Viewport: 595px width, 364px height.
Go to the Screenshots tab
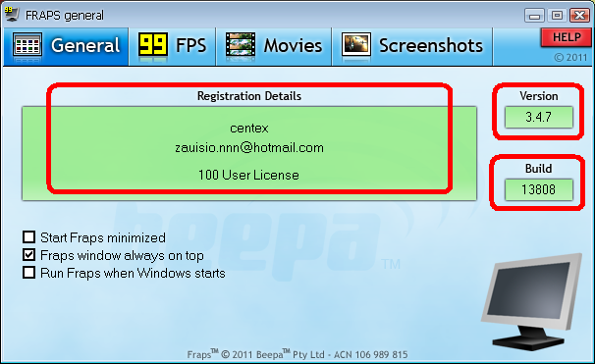click(x=412, y=46)
